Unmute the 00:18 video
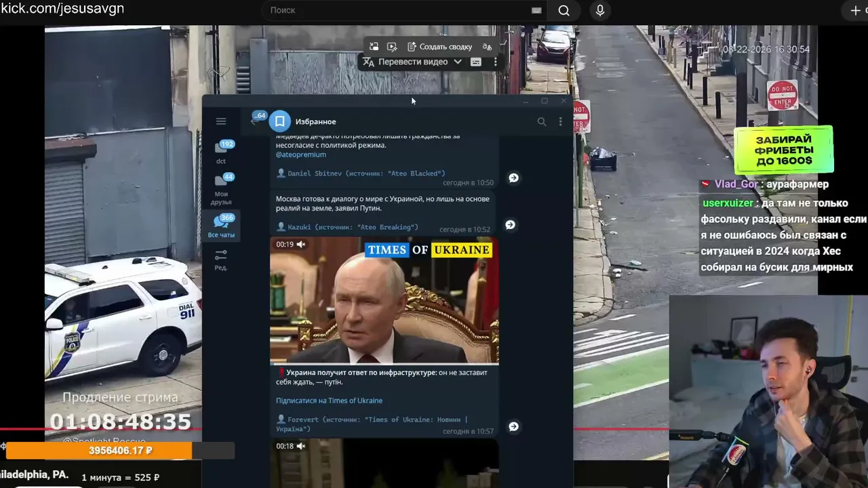This screenshot has height=488, width=868. coord(301,446)
